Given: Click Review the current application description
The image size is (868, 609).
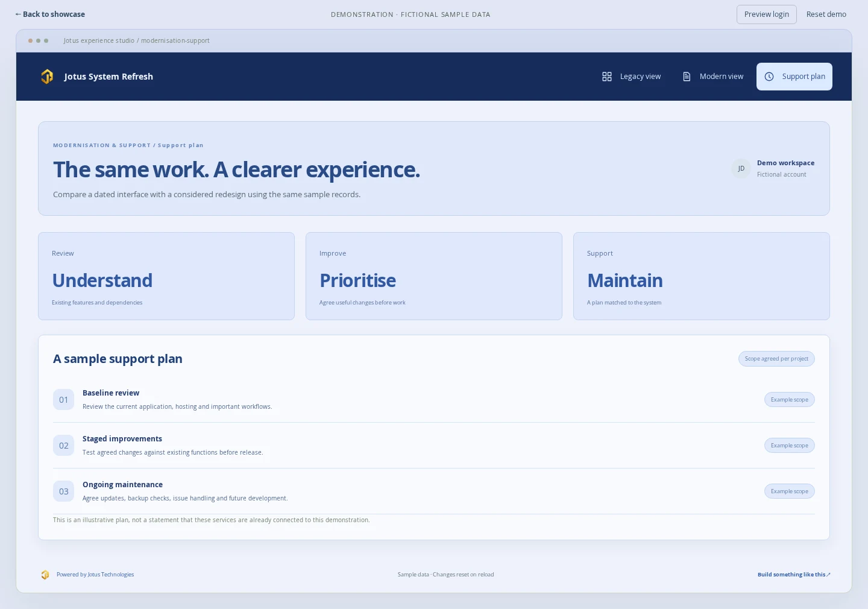Looking at the screenshot, I should [177, 407].
